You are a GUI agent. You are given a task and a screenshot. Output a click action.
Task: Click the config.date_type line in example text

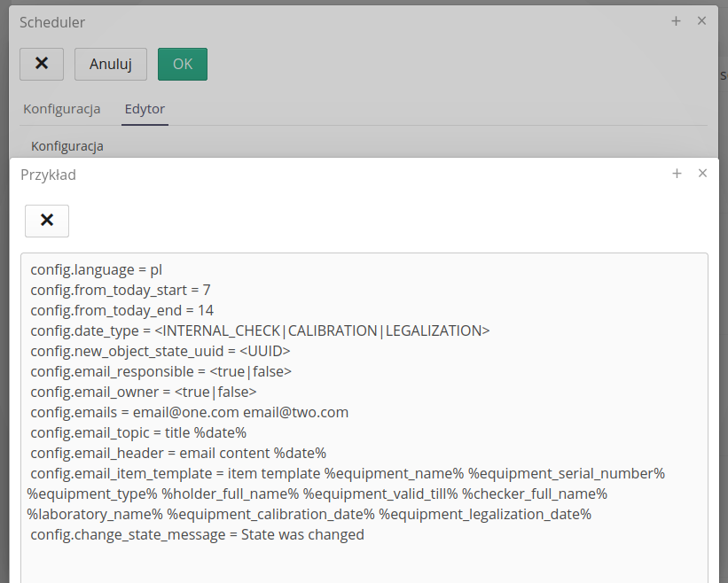259,330
